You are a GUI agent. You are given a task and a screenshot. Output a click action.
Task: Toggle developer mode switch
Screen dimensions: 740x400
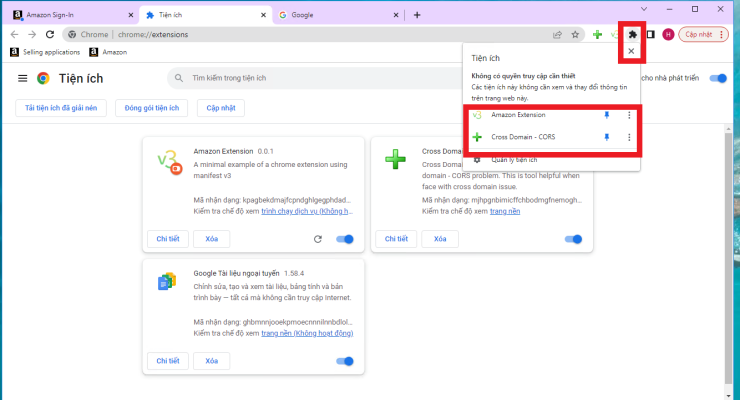point(717,78)
